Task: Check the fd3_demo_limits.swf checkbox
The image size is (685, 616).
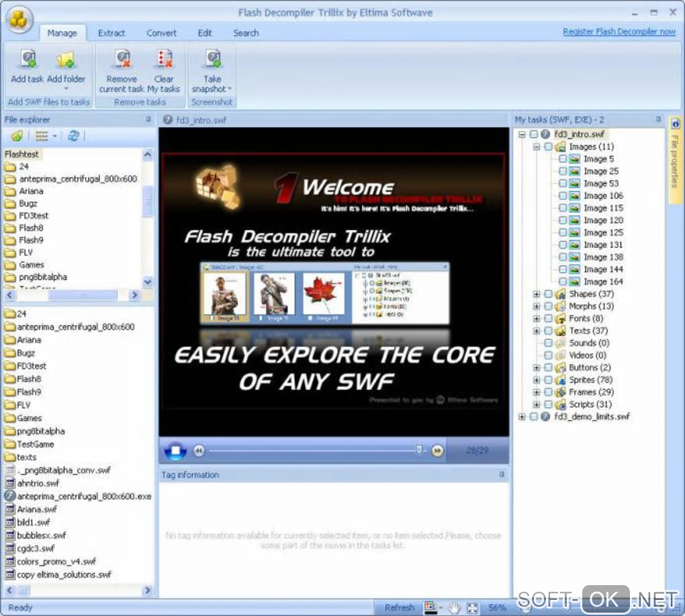Action: point(533,416)
